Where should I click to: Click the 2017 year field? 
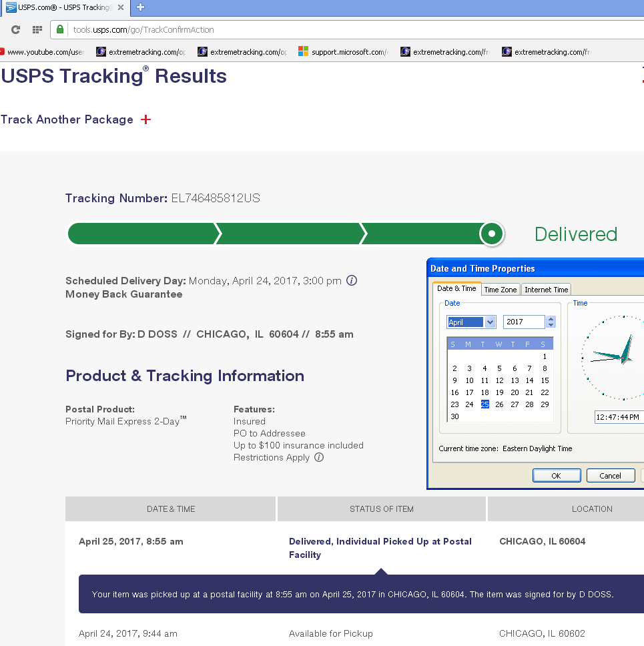[x=524, y=322]
